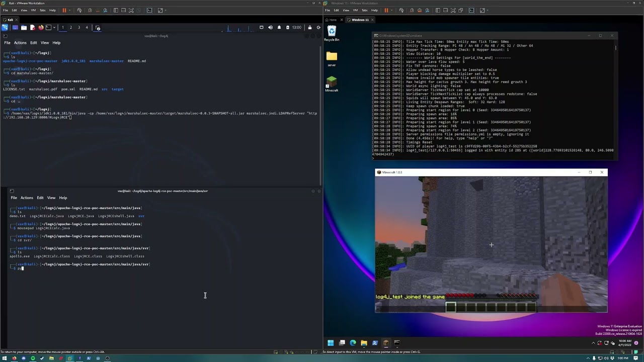
Task: Open terminal emulator from Kali panel
Action: pyautogui.click(x=48, y=28)
